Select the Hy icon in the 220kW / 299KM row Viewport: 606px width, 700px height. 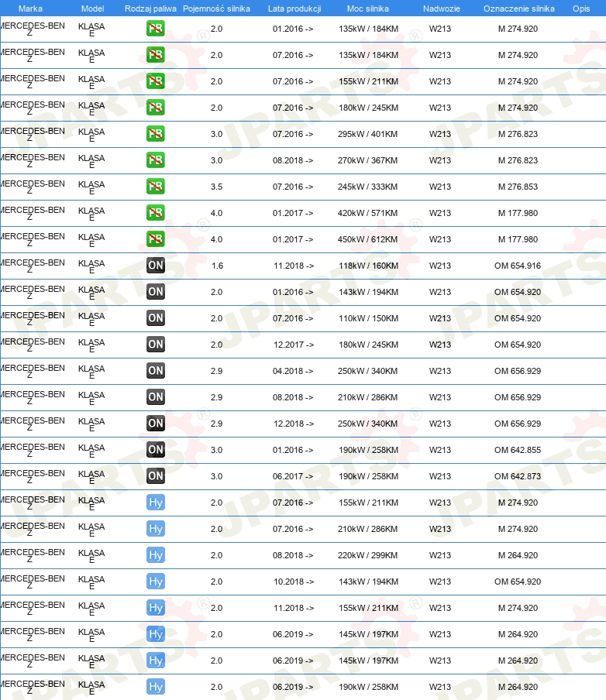point(156,555)
